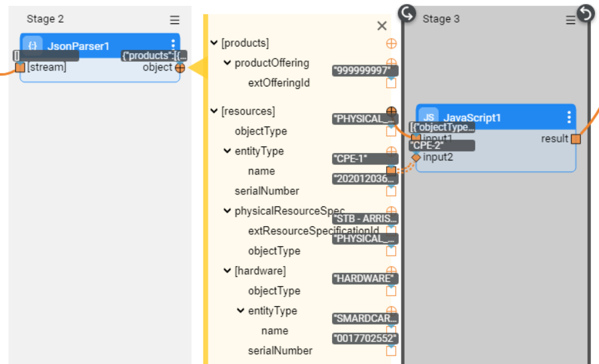Open the Stage 2 hamburger menu
The image size is (599, 364).
(174, 20)
